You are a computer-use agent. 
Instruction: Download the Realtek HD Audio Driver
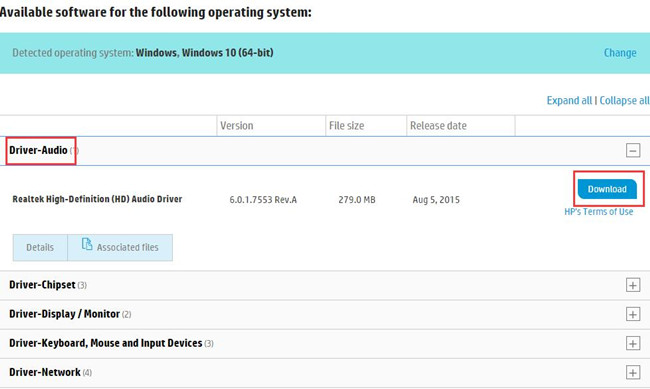coord(607,189)
